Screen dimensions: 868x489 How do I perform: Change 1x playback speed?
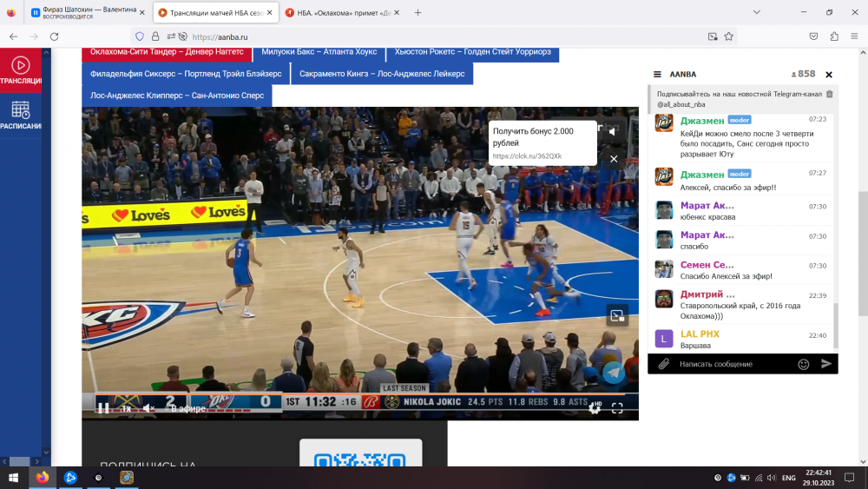[x=126, y=408]
